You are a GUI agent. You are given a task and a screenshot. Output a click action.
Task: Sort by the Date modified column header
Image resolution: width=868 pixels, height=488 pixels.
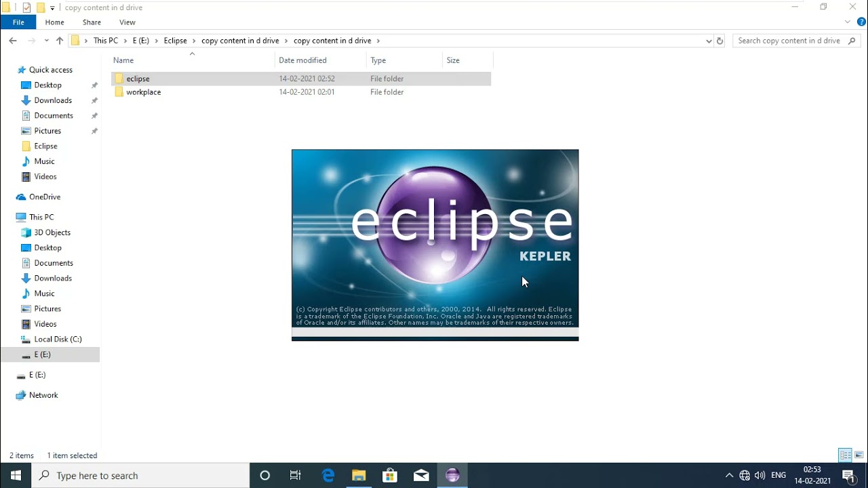click(302, 60)
